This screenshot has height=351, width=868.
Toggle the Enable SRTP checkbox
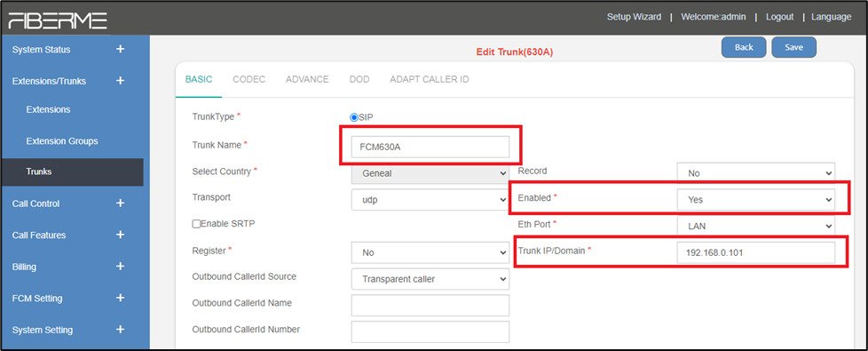click(196, 224)
